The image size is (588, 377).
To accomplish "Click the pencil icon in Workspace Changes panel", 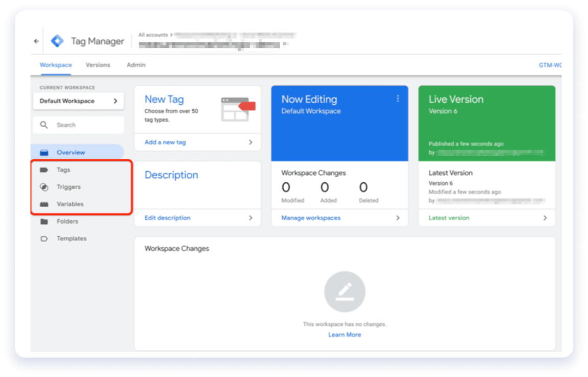I will point(345,292).
